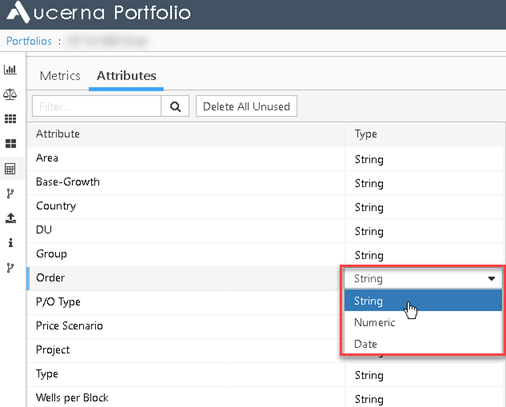506x407 pixels.
Task: Open the bar chart sidebar icon
Action: (10, 70)
